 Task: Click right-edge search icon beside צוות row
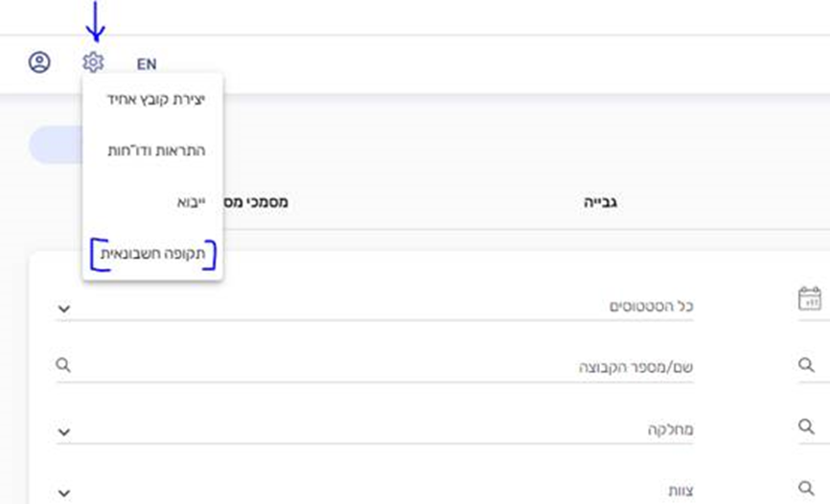pyautogui.click(x=807, y=489)
